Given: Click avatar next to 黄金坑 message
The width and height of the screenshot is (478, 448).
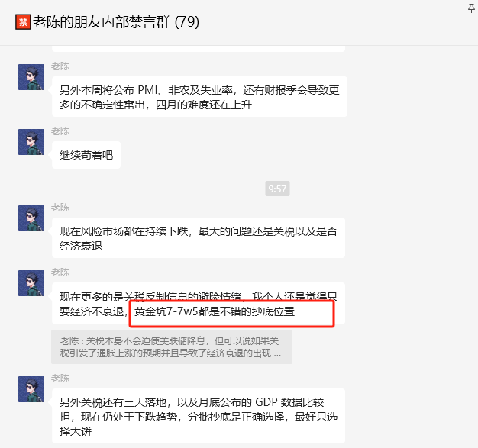Looking at the screenshot, I should coord(31,283).
